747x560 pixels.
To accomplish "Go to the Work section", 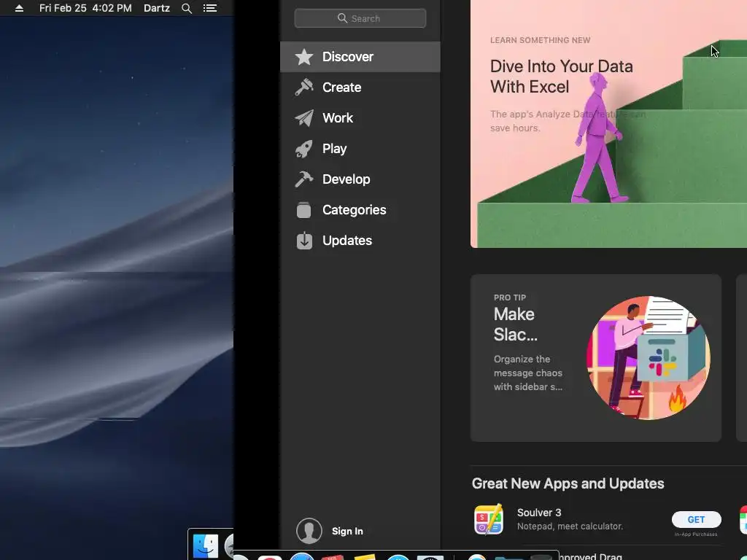I will click(360, 117).
